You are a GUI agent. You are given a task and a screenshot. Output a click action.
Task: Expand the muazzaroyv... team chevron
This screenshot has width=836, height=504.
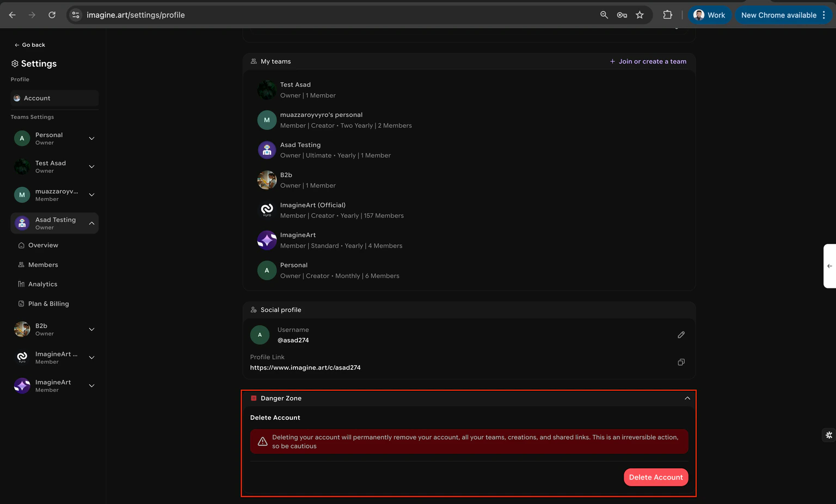[91, 195]
